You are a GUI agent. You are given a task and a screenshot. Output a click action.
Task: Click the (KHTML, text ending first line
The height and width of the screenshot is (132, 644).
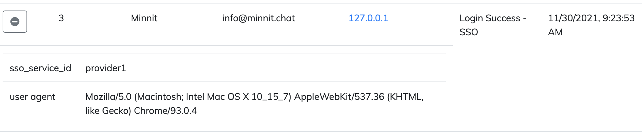pos(405,97)
